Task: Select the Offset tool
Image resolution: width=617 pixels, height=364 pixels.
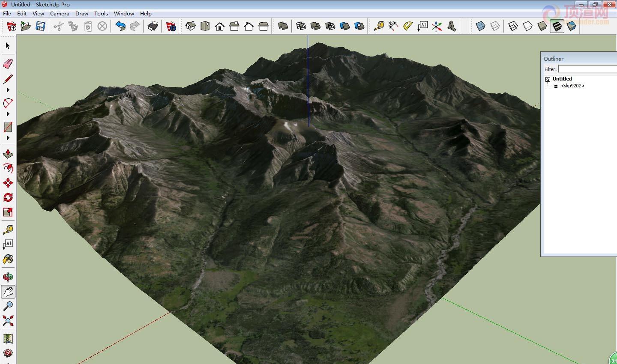Action: click(x=8, y=168)
